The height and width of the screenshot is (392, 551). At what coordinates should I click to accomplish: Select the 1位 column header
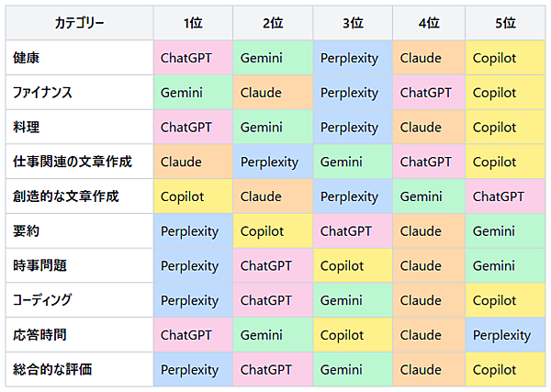click(192, 23)
